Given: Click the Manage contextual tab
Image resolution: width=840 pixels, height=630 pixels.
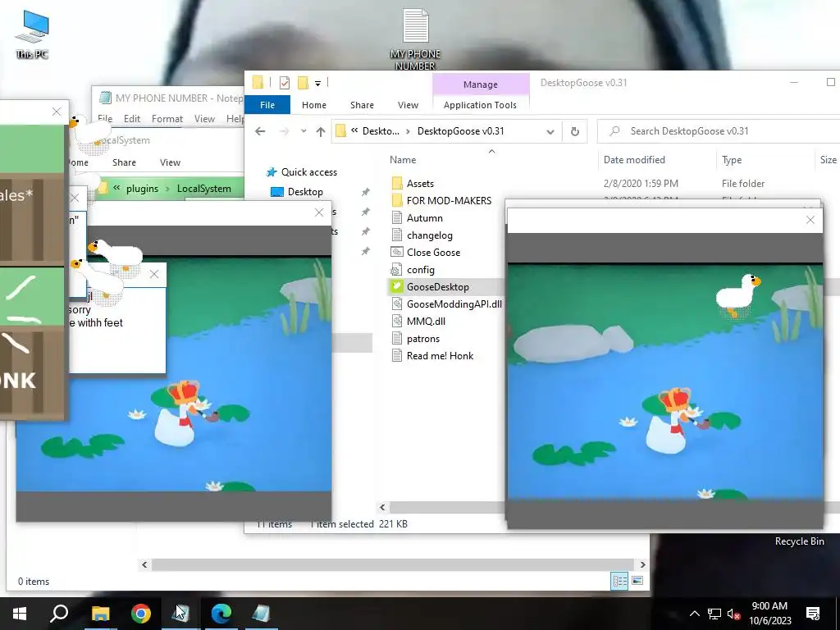Looking at the screenshot, I should [x=481, y=84].
